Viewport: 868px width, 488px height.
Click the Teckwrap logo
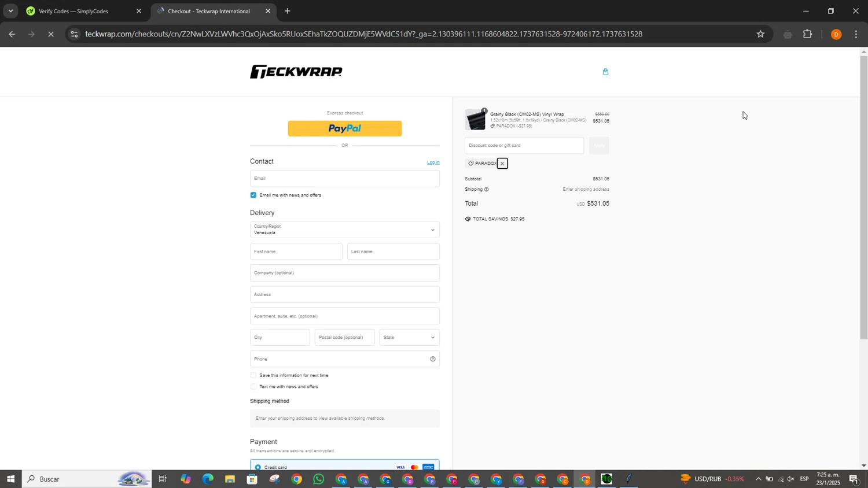(x=296, y=72)
